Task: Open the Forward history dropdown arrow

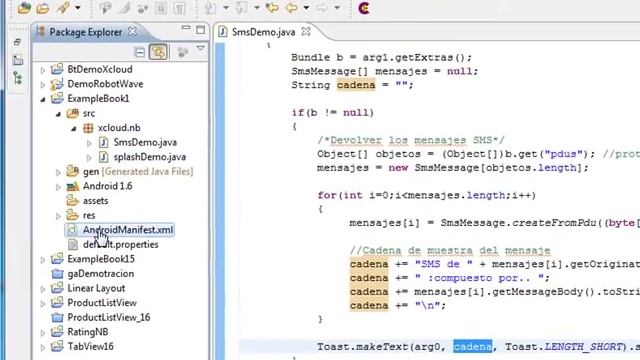Action: (337, 8)
